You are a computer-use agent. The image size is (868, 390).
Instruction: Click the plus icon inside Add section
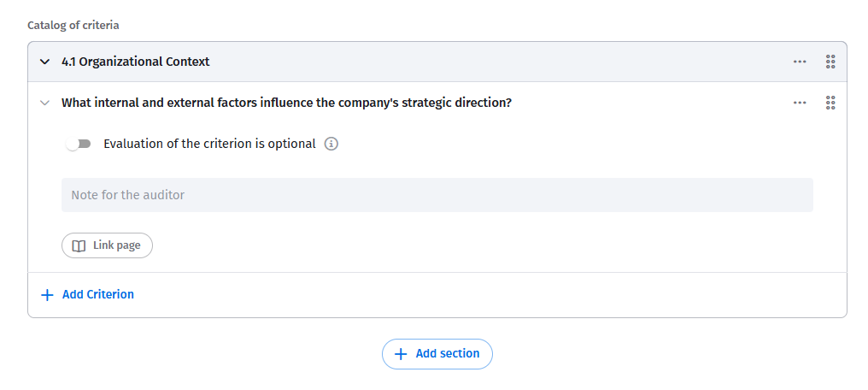[x=400, y=354]
